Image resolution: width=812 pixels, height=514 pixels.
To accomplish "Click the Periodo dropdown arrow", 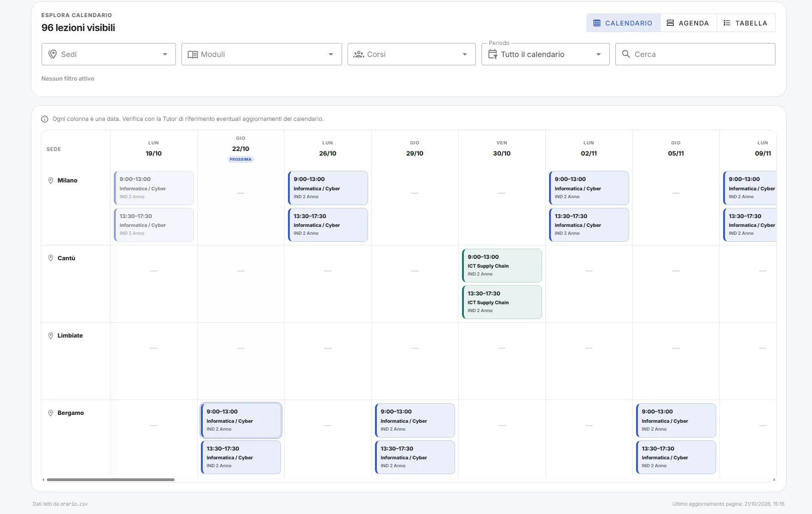I will 599,54.
